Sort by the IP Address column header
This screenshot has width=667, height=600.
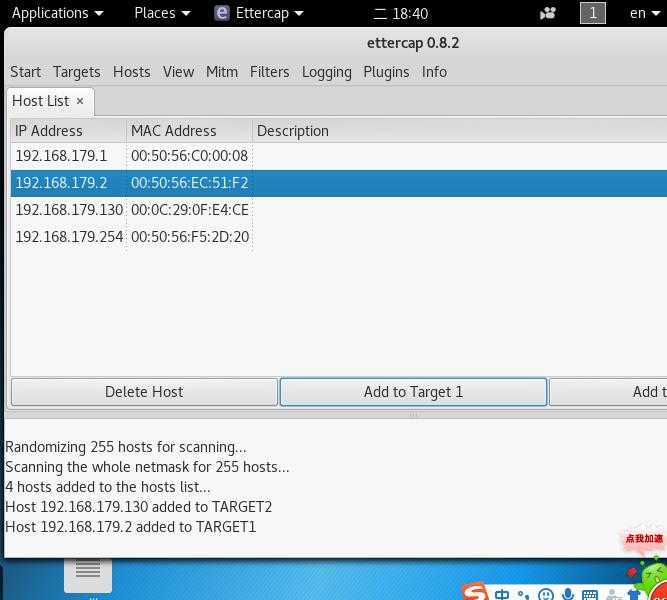[68, 131]
